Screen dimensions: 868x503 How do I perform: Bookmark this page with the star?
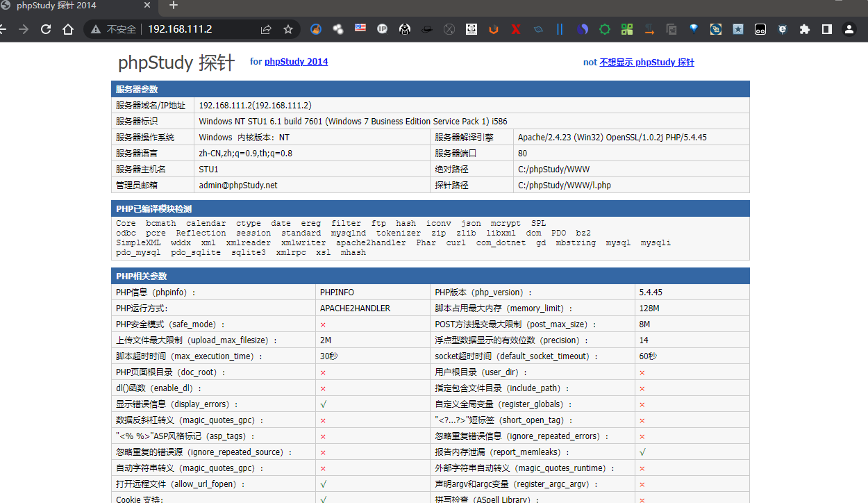pos(288,29)
